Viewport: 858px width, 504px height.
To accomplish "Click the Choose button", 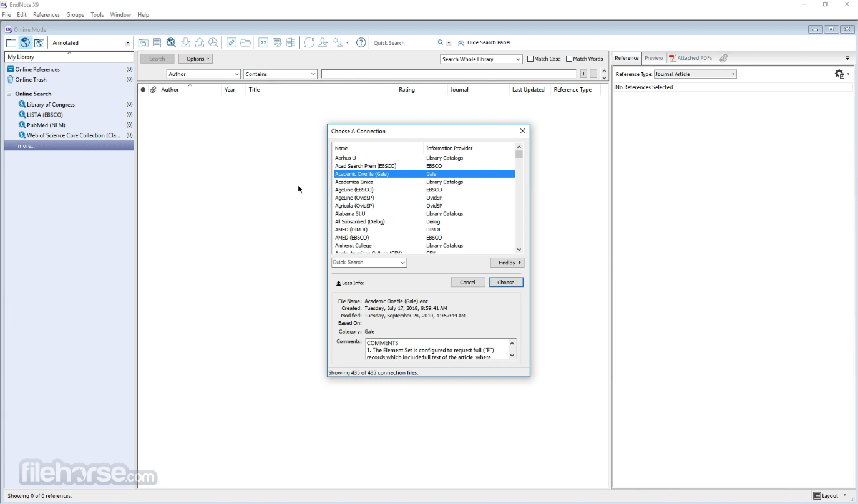I will (x=506, y=283).
